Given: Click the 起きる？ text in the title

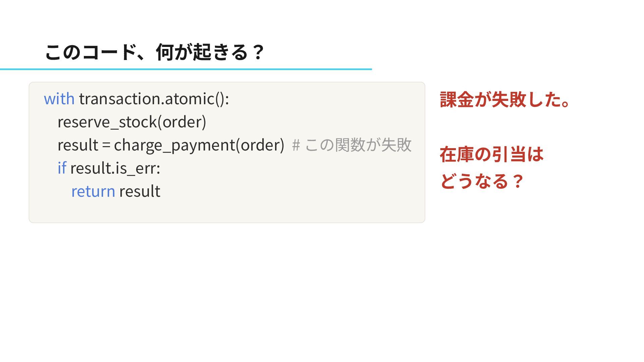Looking at the screenshot, I should point(229,52).
